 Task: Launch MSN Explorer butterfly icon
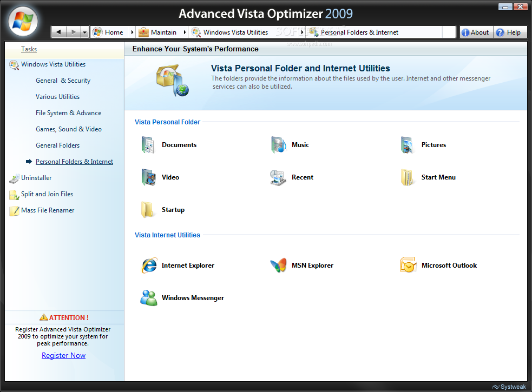278,265
